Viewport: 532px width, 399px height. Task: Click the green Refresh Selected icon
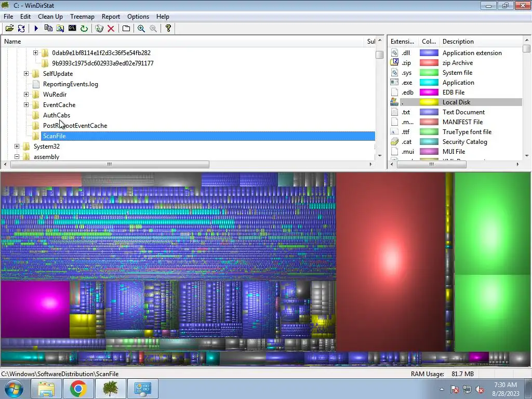pos(84,28)
